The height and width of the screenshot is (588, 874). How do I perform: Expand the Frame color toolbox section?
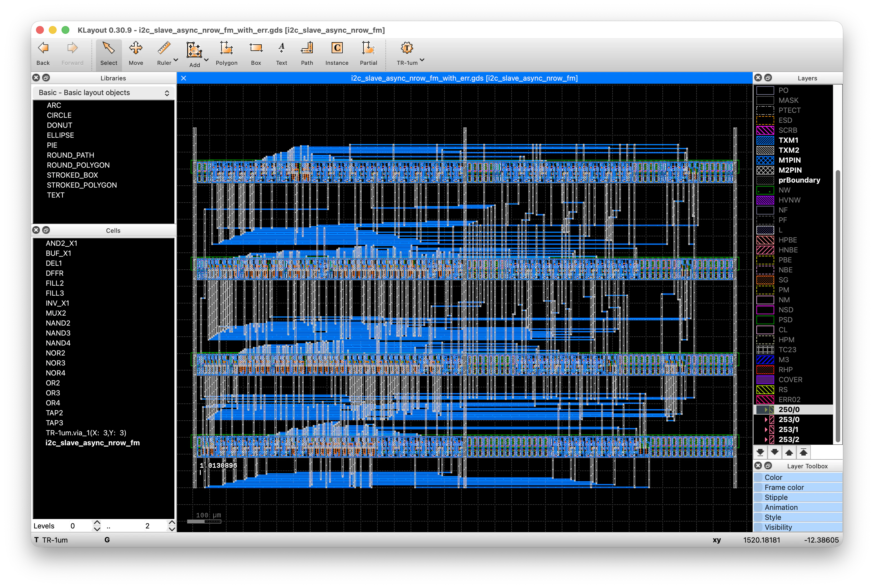[798, 487]
